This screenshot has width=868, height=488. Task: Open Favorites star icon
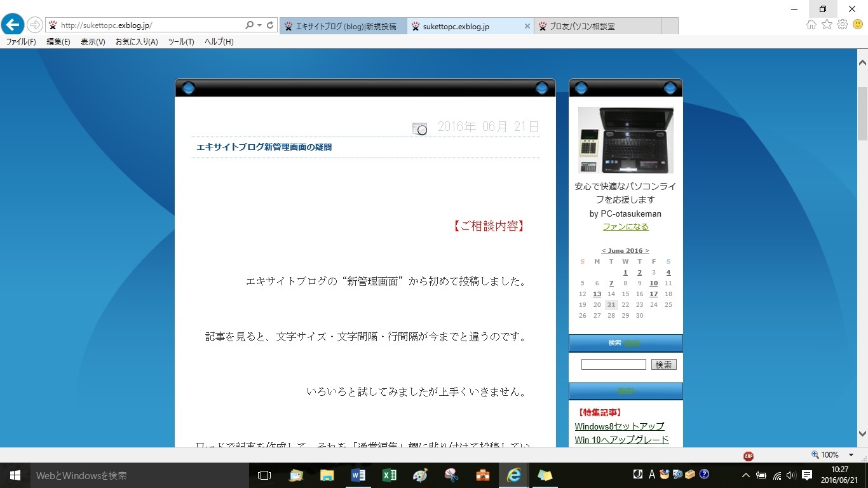pyautogui.click(x=827, y=24)
